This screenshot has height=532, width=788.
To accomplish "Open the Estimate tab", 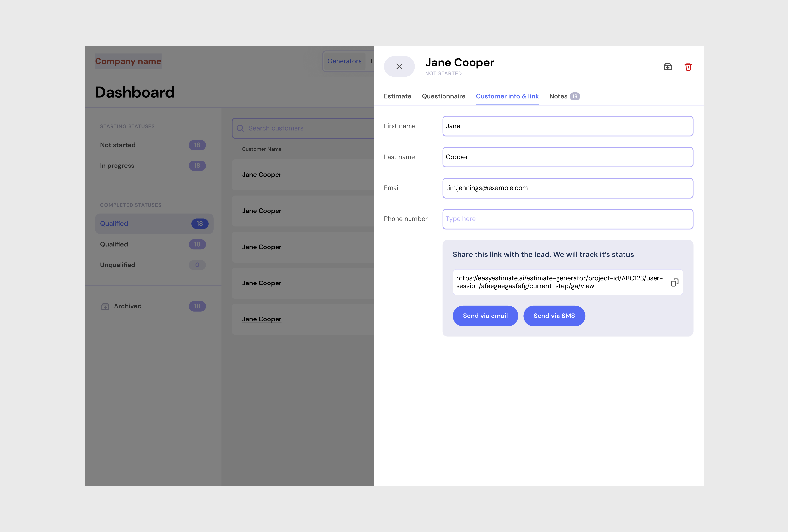I will click(x=397, y=96).
